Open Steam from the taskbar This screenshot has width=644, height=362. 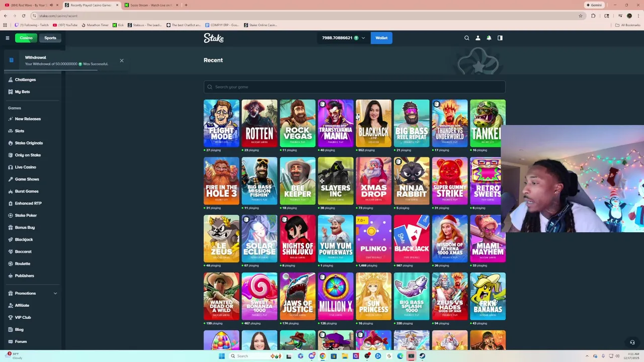click(422, 356)
